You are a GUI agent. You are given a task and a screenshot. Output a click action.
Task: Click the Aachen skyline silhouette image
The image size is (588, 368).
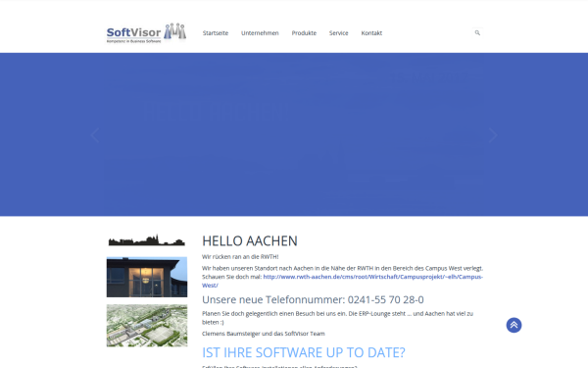[x=147, y=240]
